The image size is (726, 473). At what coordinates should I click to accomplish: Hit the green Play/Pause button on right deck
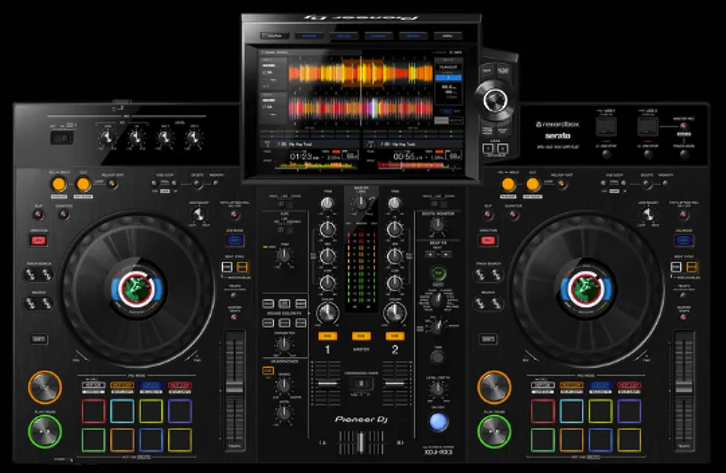click(x=494, y=431)
